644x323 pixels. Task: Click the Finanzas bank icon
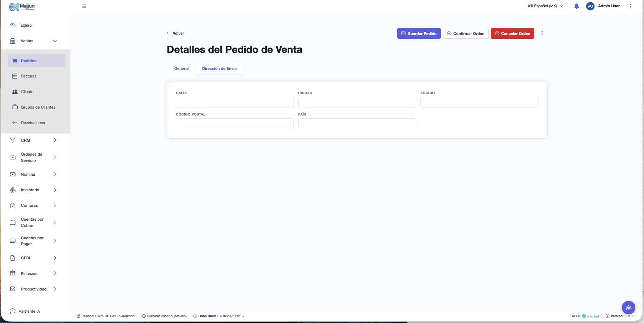(13, 273)
